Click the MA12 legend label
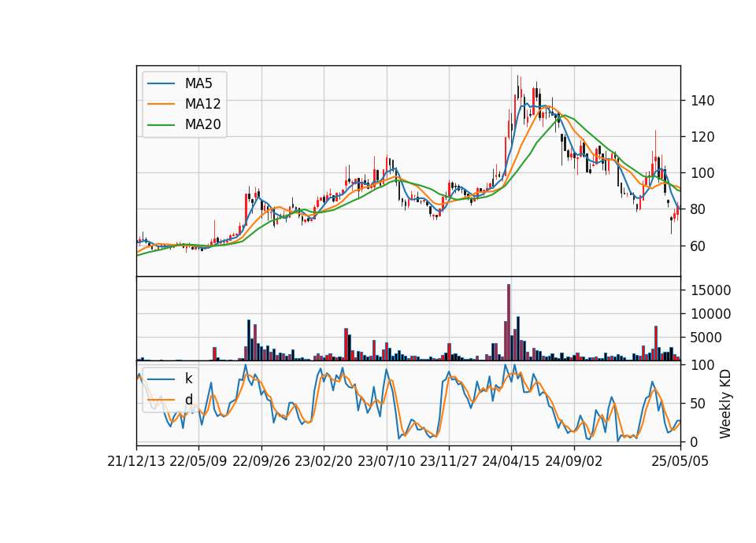 (202, 104)
